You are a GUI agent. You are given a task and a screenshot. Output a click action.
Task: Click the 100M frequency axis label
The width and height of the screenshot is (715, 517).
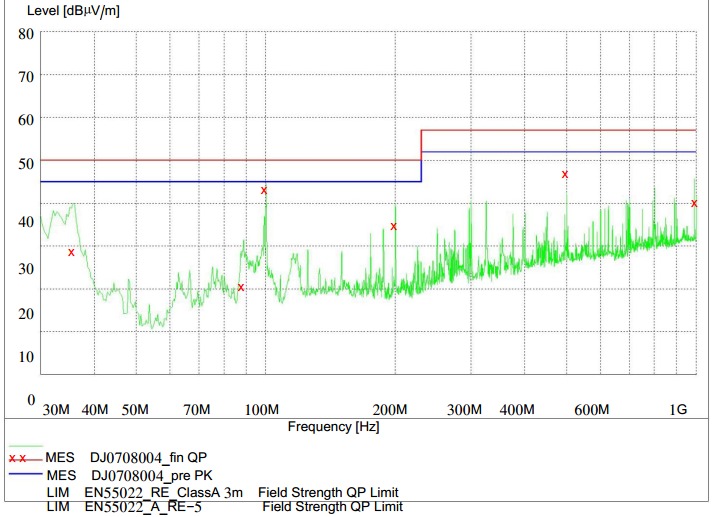pyautogui.click(x=262, y=409)
